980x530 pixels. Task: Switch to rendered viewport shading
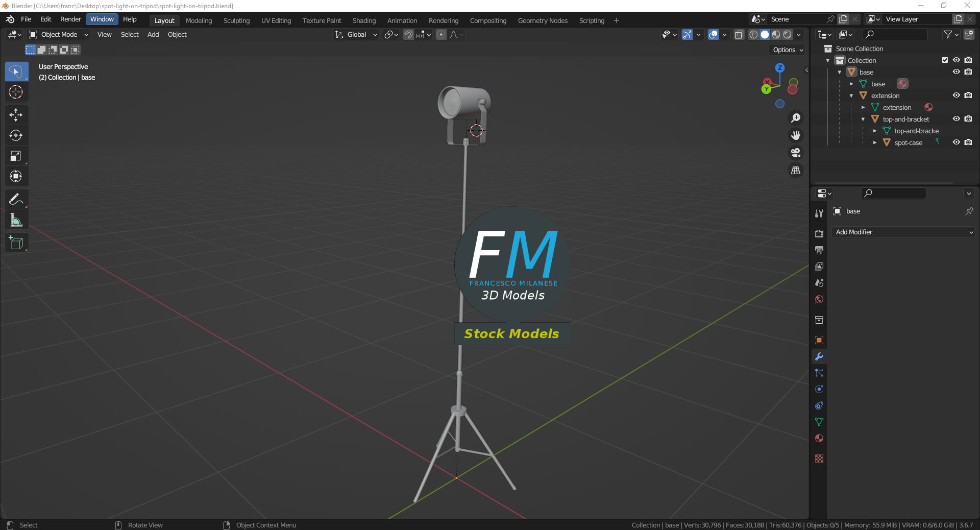point(788,35)
